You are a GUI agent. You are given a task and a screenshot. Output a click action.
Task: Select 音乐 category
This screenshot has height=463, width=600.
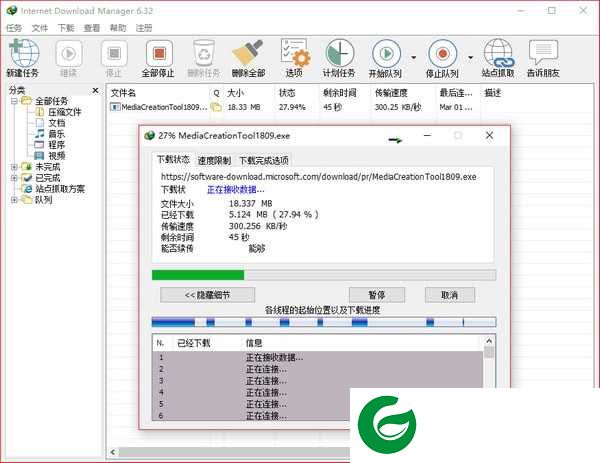pos(57,134)
